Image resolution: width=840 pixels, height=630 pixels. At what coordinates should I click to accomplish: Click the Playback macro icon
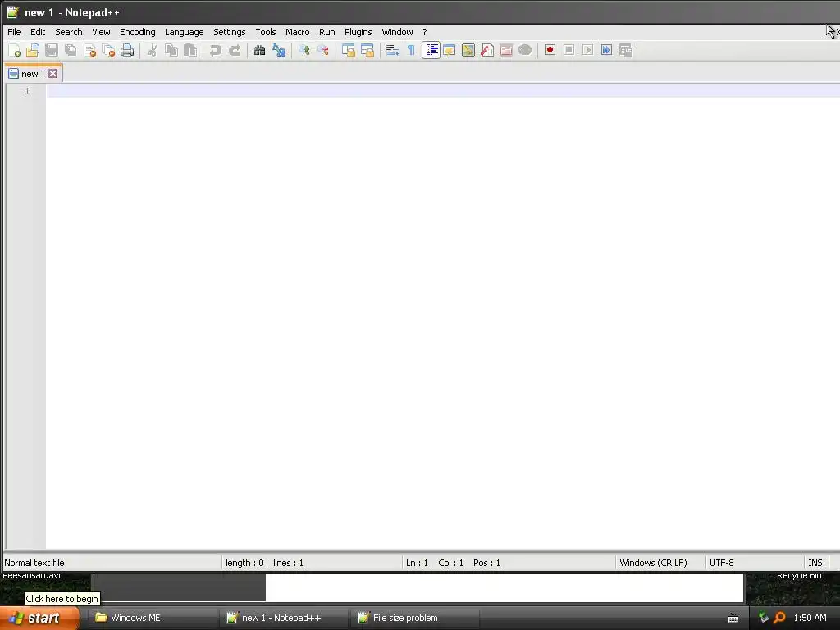pyautogui.click(x=587, y=50)
